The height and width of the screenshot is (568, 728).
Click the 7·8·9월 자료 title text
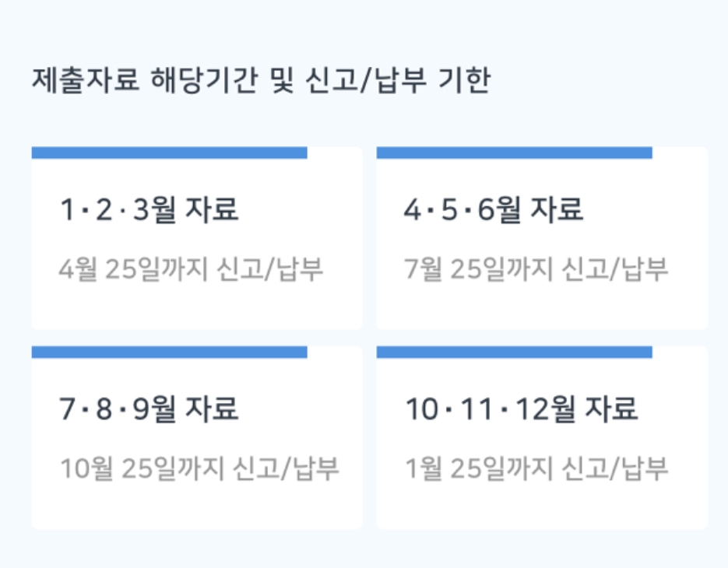point(149,409)
